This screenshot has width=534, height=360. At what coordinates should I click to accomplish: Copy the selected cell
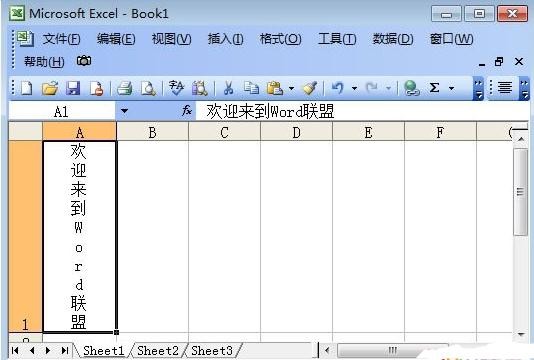[x=252, y=88]
